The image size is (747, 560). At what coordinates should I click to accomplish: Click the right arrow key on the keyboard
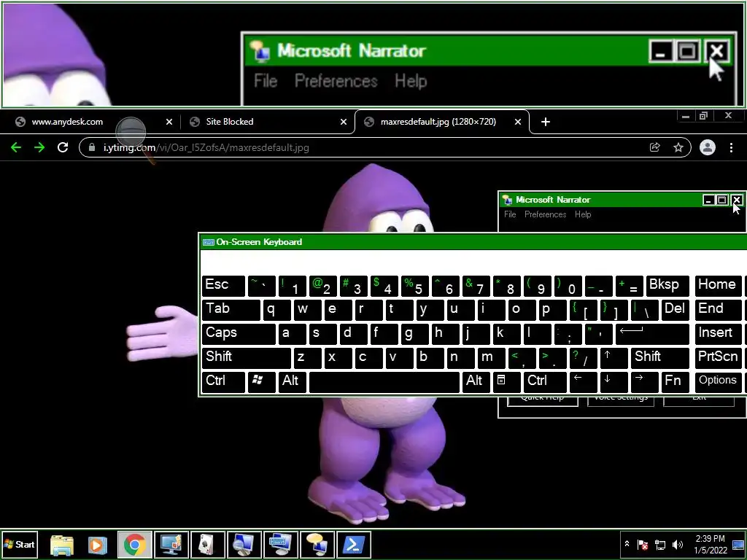645,382
